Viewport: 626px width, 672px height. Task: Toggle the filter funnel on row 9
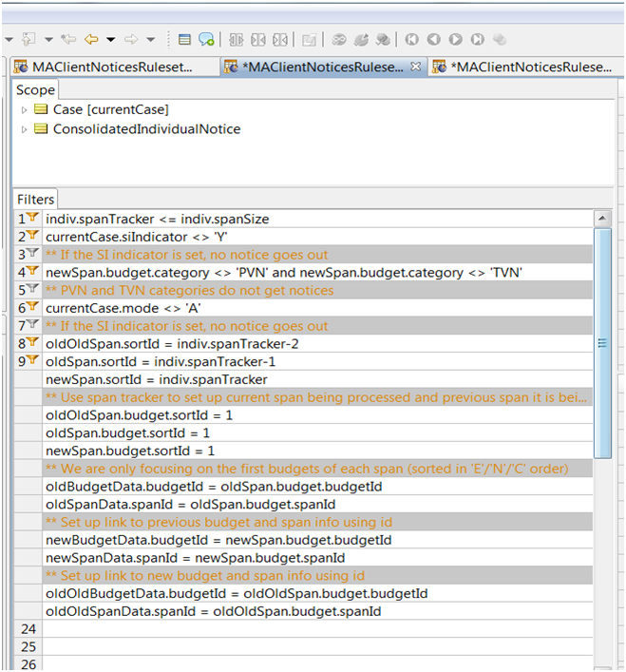tap(32, 360)
